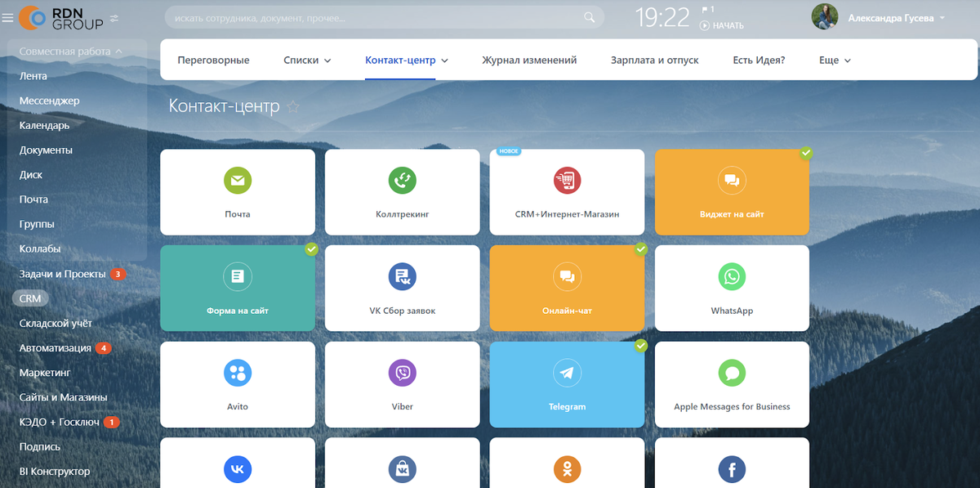This screenshot has width=980, height=488.
Task: Expand the Списки dropdown tab
Action: 307,60
